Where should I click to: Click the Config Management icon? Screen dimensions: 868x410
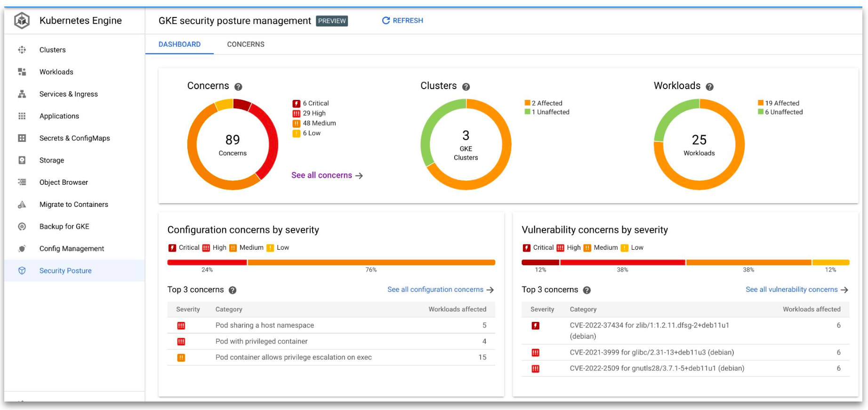22,248
